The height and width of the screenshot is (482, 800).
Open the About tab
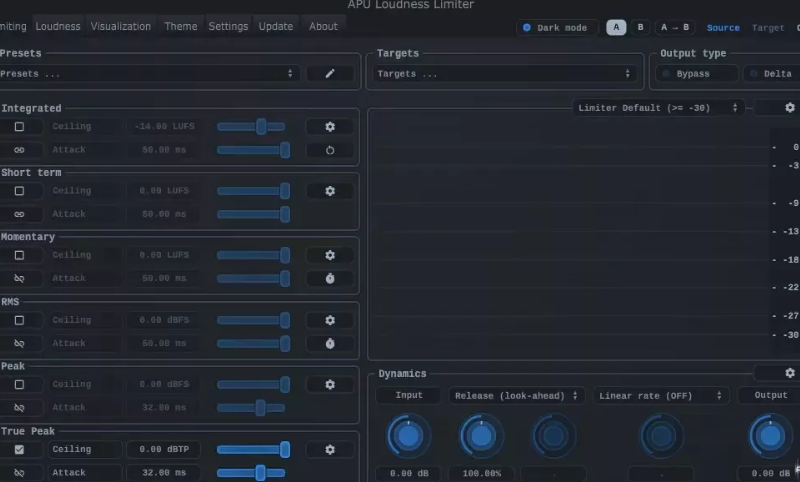[x=323, y=27]
